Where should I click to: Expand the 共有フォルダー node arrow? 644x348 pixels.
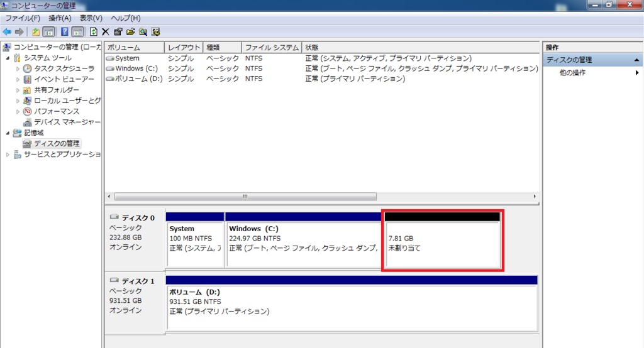coord(18,90)
